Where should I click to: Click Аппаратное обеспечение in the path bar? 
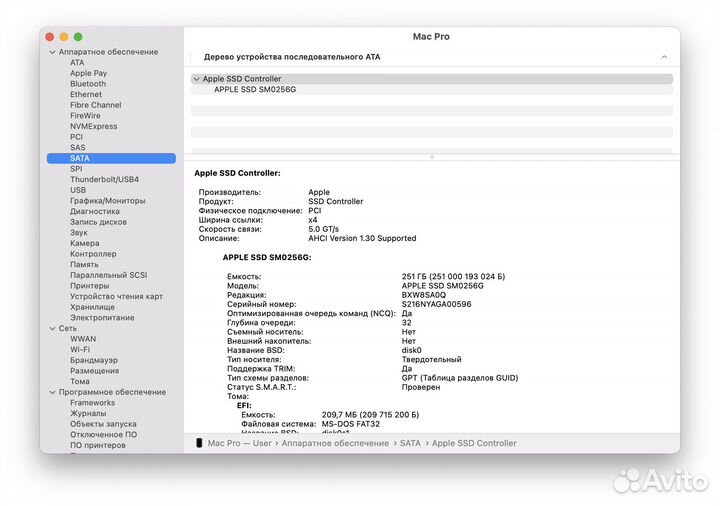(x=335, y=443)
